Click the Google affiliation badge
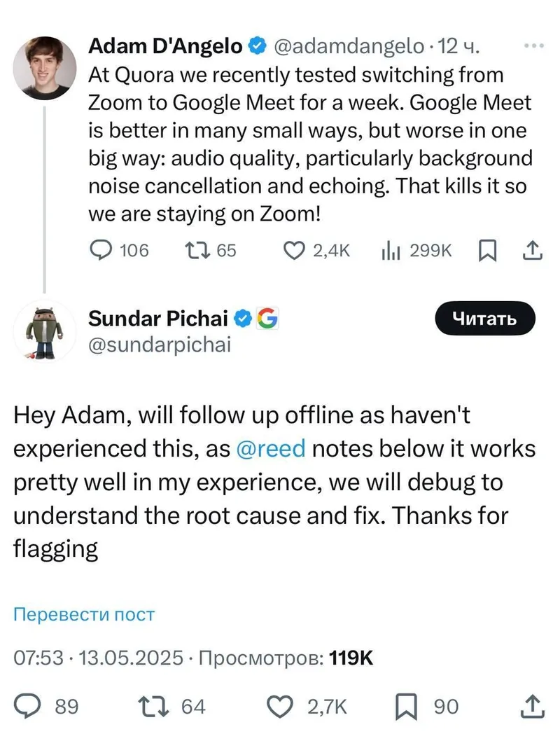The height and width of the screenshot is (741, 560). [267, 319]
